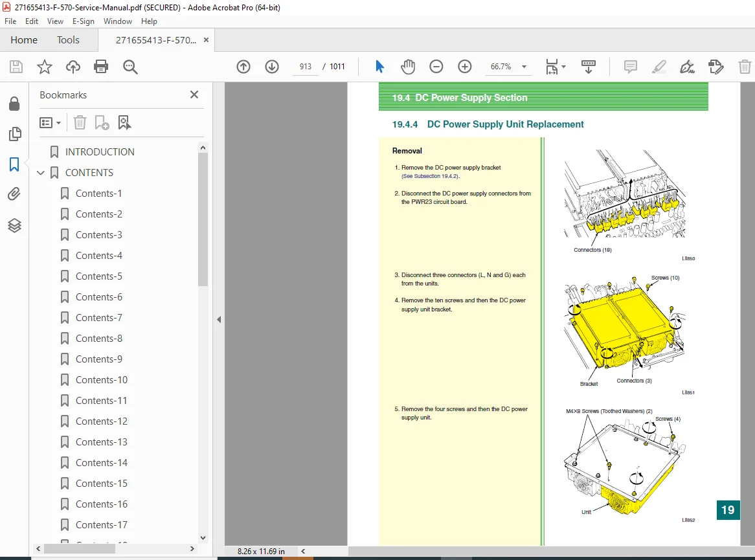Click the 66.7% zoom value field
The image size is (755, 560).
click(x=501, y=67)
